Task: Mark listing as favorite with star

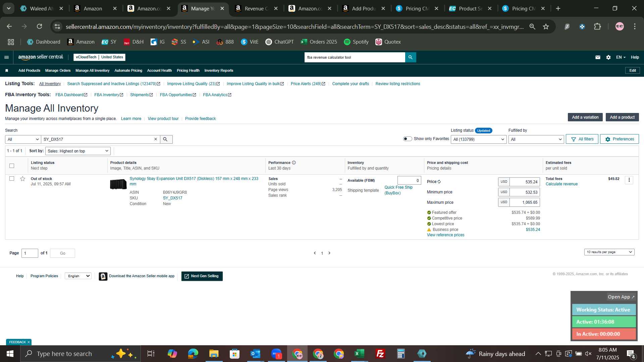Action: tap(22, 179)
